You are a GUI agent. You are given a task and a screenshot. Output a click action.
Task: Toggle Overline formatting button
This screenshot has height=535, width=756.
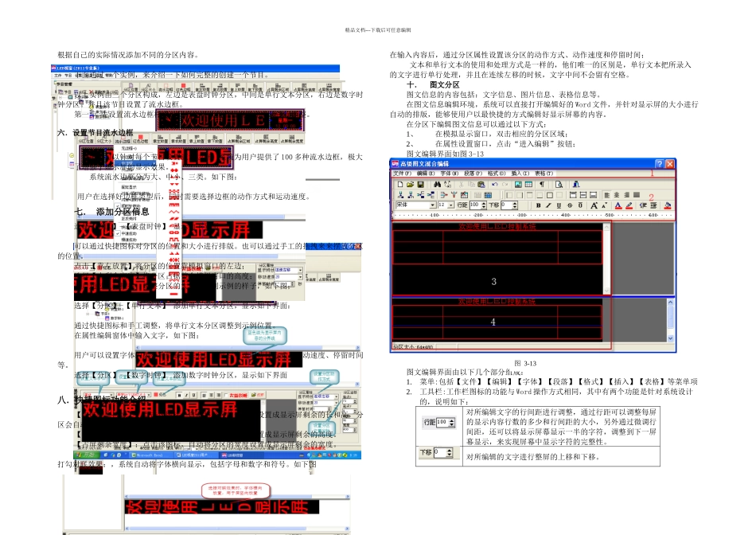click(x=580, y=205)
